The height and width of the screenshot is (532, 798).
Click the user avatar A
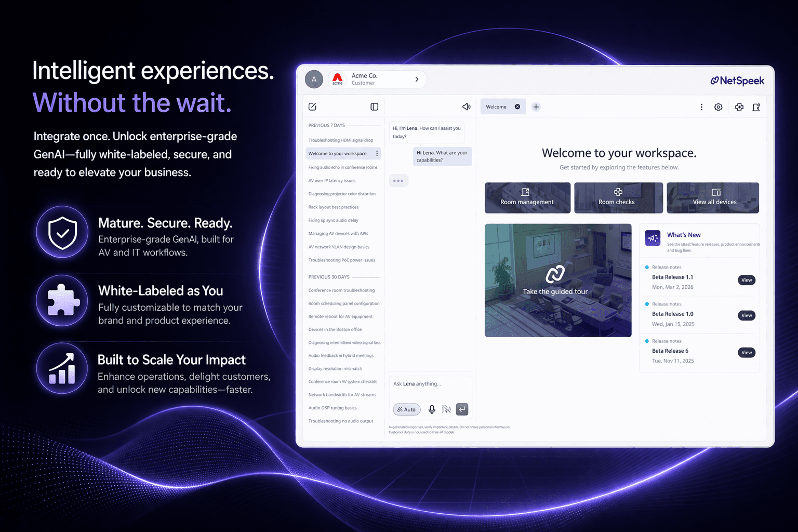[x=314, y=79]
